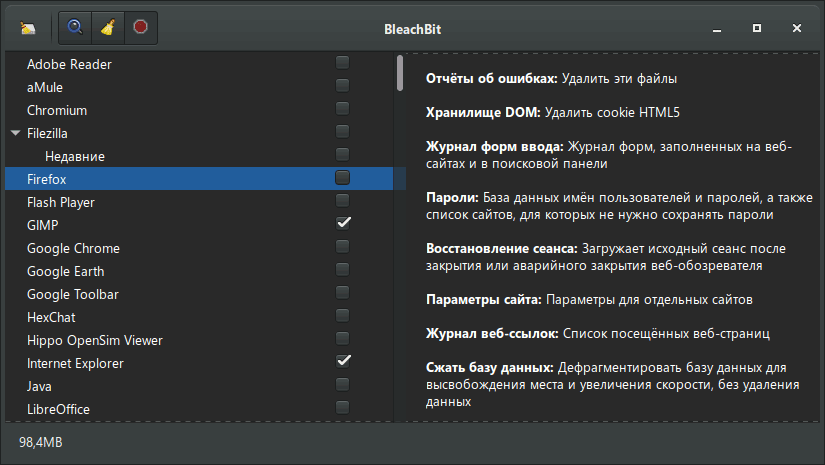Check the Firefox checkbox

343,178
